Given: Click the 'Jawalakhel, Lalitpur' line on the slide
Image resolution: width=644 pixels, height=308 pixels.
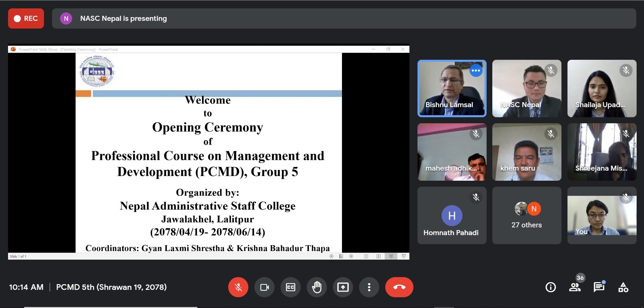Looking at the screenshot, I should pos(208,219).
